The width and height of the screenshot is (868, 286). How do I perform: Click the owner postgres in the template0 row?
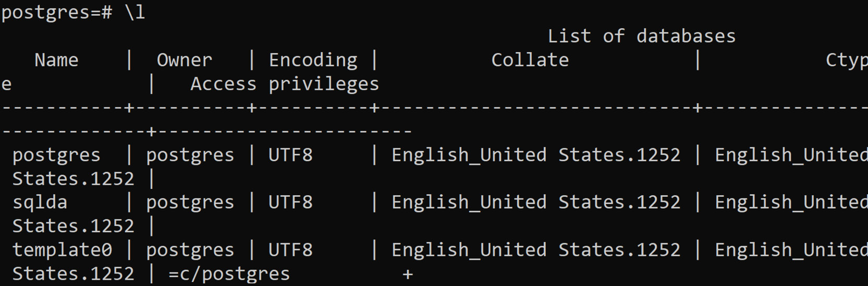coord(190,250)
